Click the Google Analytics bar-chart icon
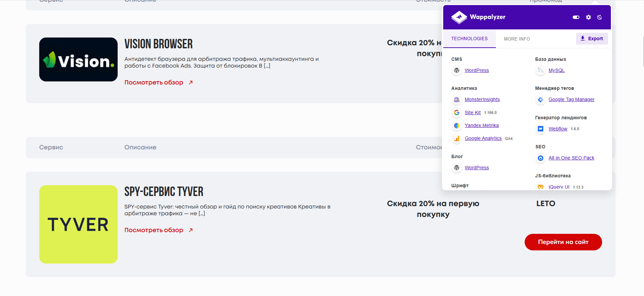 [457, 139]
